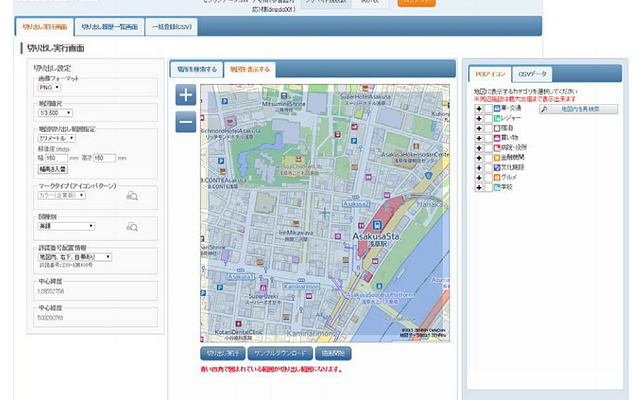640x400 pixels.
Task: Tick the 買い物 checkbox
Action: [488, 138]
